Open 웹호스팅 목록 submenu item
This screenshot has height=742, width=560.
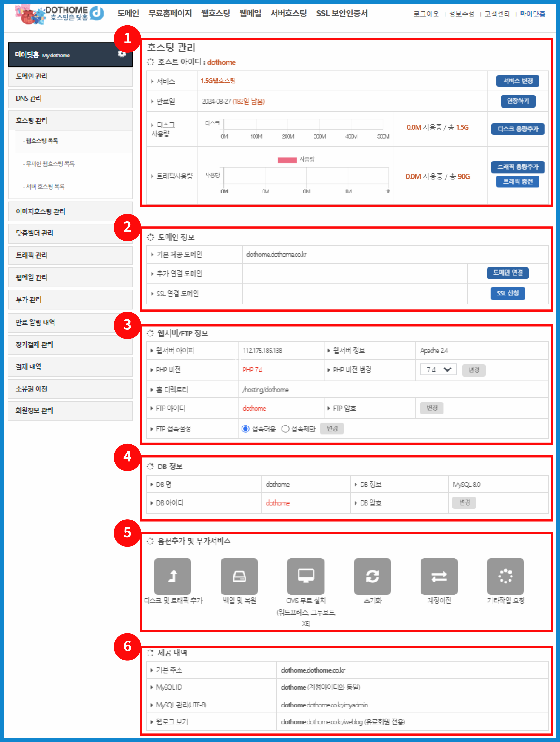[x=42, y=141]
